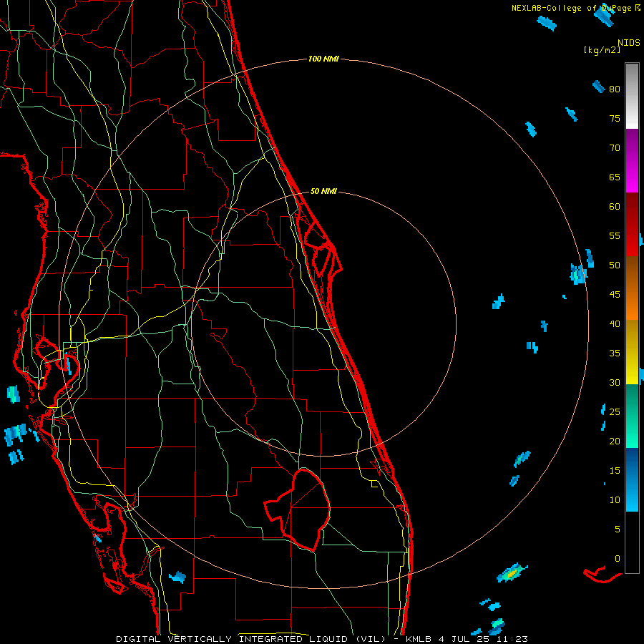Select the blue-cyan segment of the color scale
Image resolution: width=644 pixels, height=644 pixels.
(x=632, y=479)
